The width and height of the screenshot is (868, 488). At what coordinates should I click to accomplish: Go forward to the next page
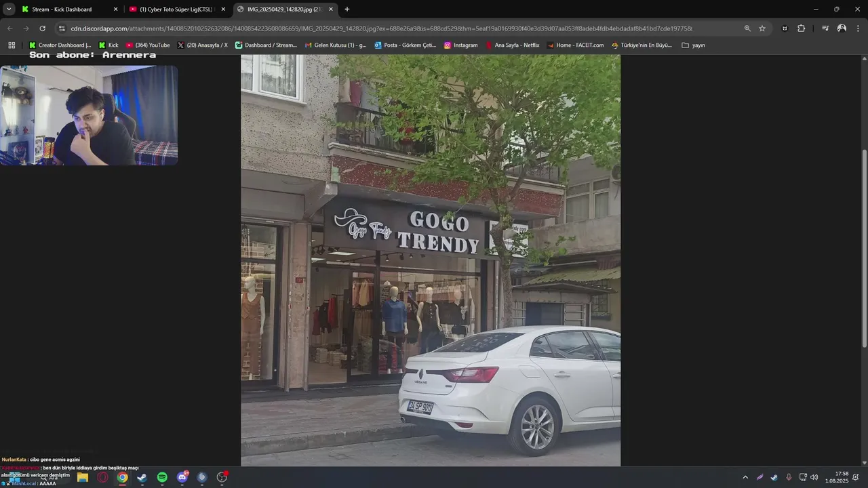(x=26, y=28)
